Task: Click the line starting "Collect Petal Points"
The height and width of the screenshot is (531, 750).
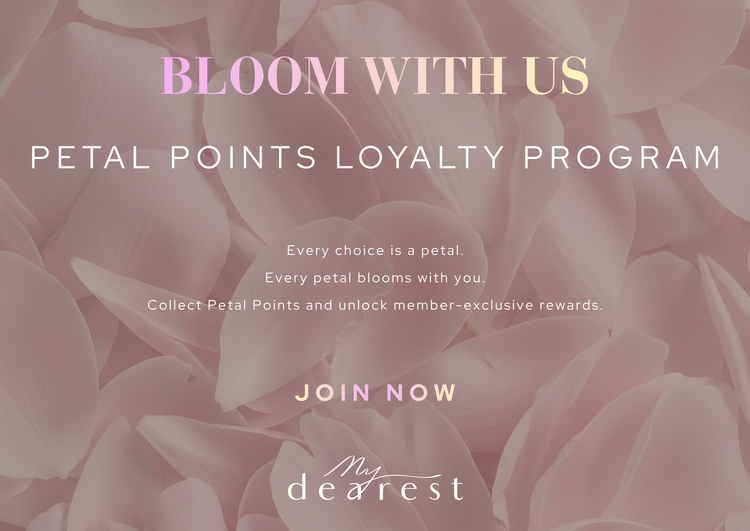Action: pyautogui.click(x=375, y=304)
